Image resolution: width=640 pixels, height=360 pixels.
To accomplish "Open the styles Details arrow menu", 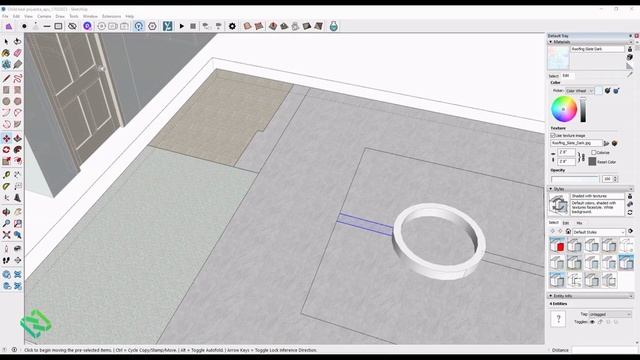I will [x=631, y=231].
